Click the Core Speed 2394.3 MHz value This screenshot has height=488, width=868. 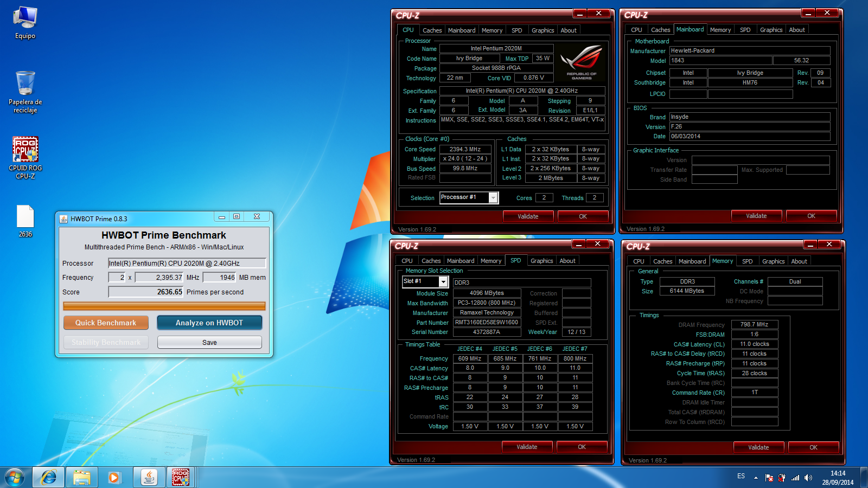tap(465, 149)
